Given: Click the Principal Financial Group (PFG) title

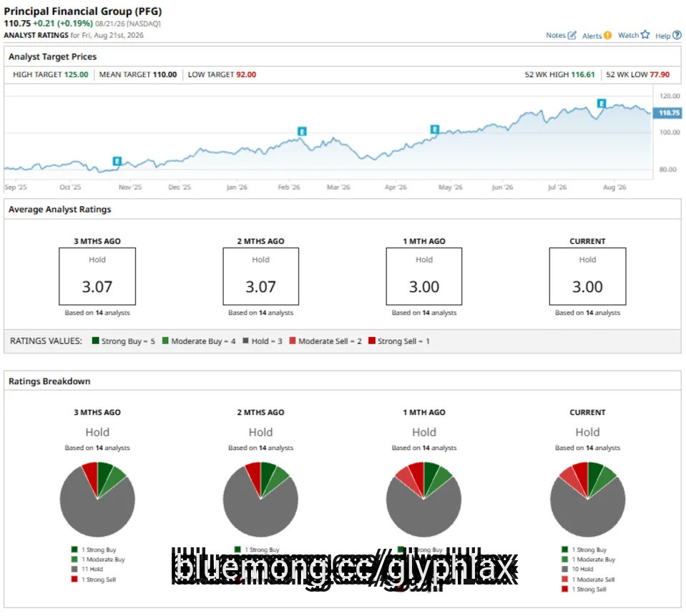Looking at the screenshot, I should [83, 11].
